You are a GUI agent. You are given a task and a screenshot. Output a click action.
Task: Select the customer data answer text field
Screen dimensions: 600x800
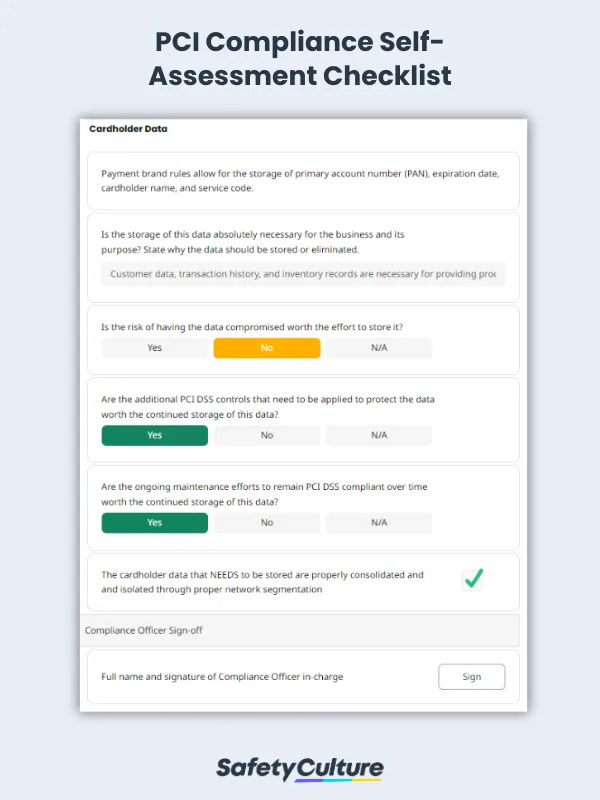pyautogui.click(x=300, y=274)
